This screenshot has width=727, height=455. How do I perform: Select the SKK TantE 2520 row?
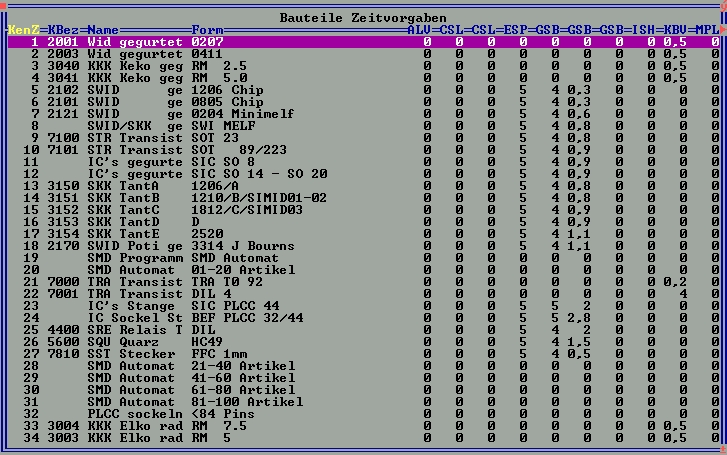click(150, 233)
